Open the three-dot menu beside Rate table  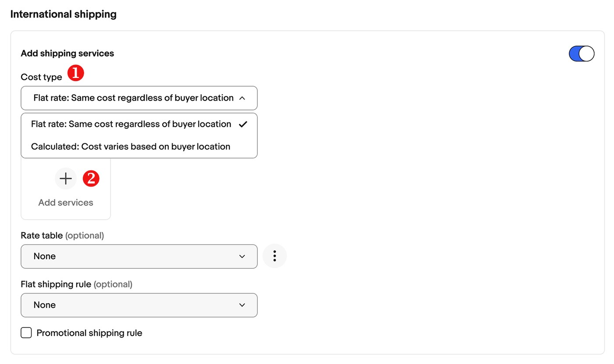click(x=275, y=256)
